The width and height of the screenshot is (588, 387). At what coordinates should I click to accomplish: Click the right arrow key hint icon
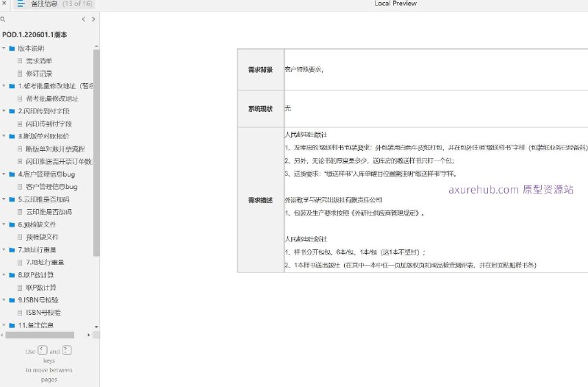click(67, 350)
